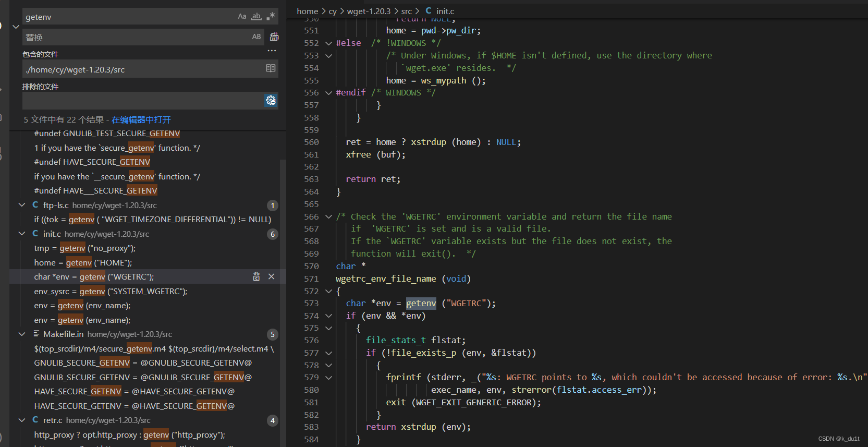Viewport: 868px width, 447px height.
Task: Collapse the Makefile.in results group
Action: [22, 334]
